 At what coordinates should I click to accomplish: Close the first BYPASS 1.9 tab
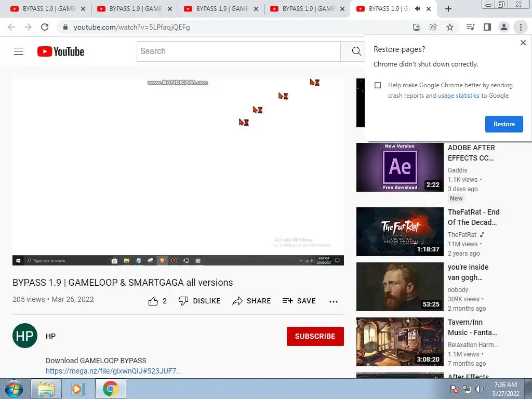click(83, 9)
